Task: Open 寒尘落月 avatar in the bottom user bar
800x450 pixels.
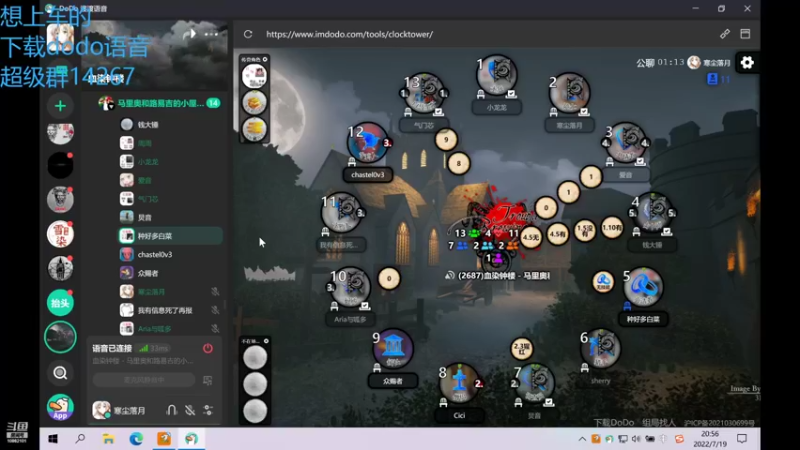Action: point(101,410)
